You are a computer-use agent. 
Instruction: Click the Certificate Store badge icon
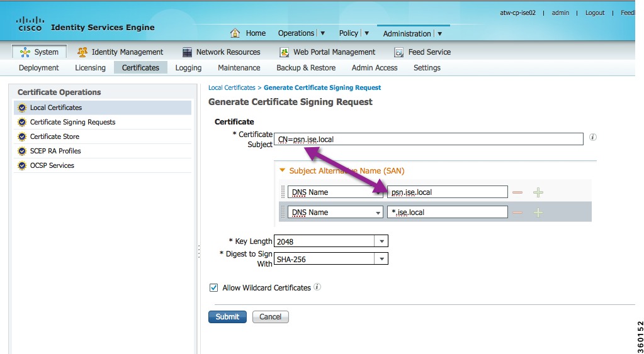pyautogui.click(x=22, y=136)
